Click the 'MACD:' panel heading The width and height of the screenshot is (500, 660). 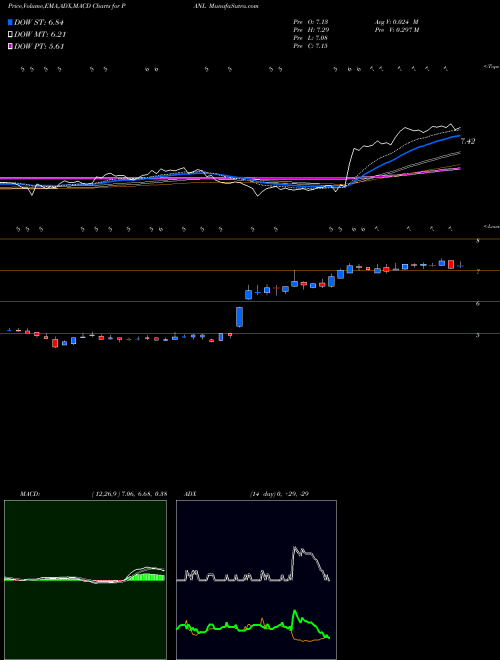coord(29,494)
